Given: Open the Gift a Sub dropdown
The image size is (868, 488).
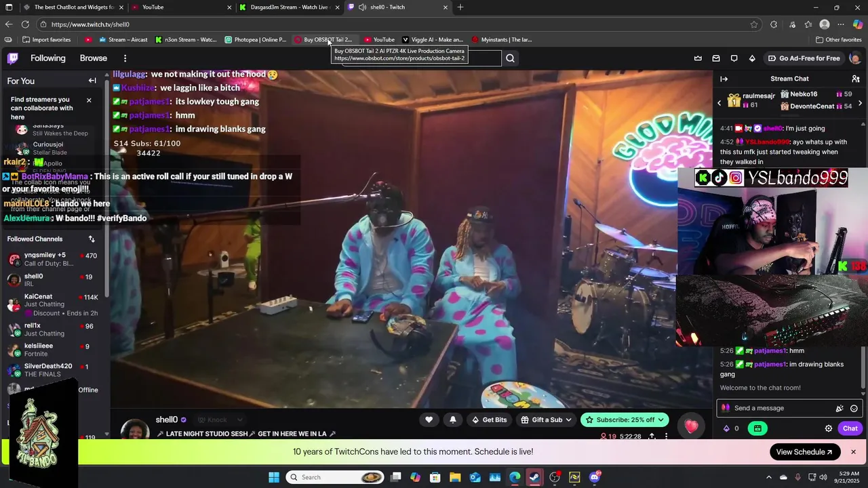Looking at the screenshot, I should click(546, 420).
